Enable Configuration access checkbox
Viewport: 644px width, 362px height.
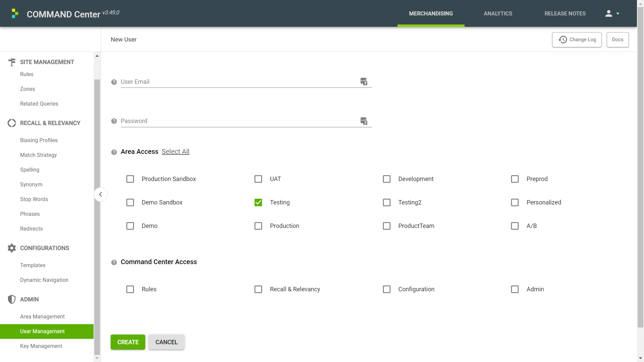click(387, 289)
